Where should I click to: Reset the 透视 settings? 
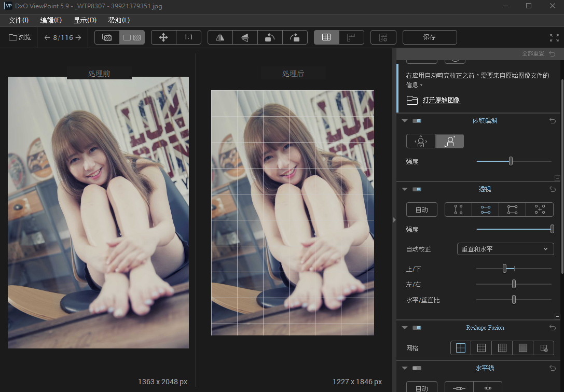553,189
